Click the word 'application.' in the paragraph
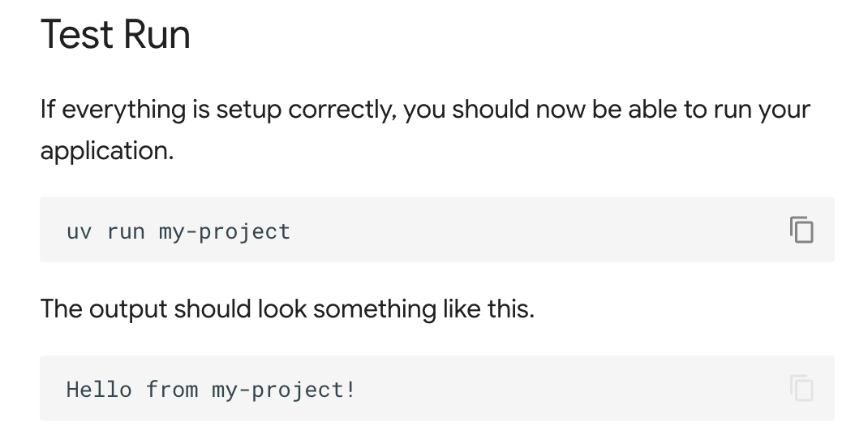Screen dimensions: 868x440 point(107,151)
